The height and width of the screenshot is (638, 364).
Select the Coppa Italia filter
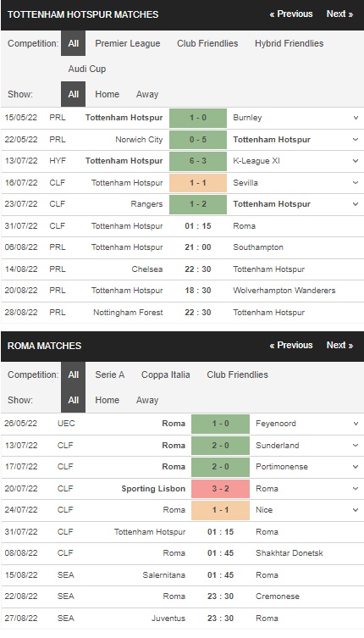click(x=166, y=374)
